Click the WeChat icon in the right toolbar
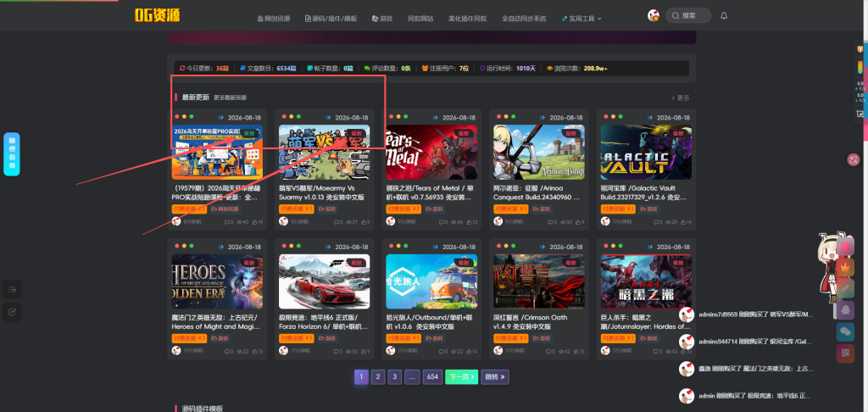868x412 pixels. coord(845,331)
